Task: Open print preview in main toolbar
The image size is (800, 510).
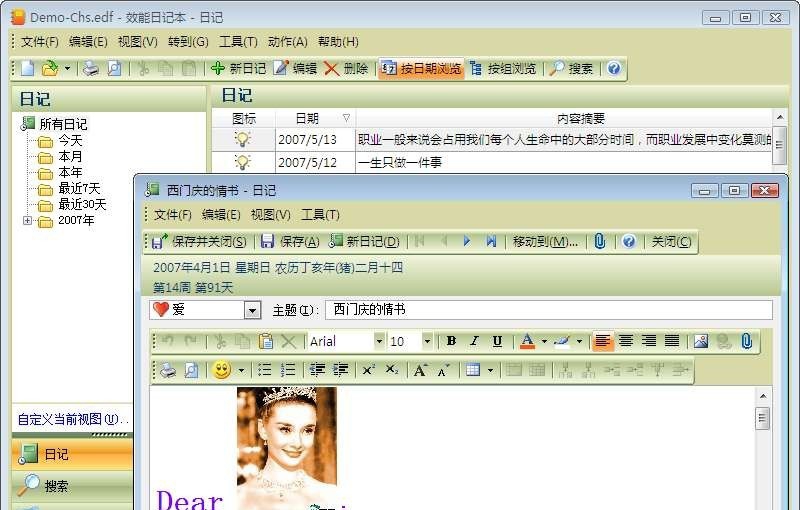Action: tap(114, 68)
